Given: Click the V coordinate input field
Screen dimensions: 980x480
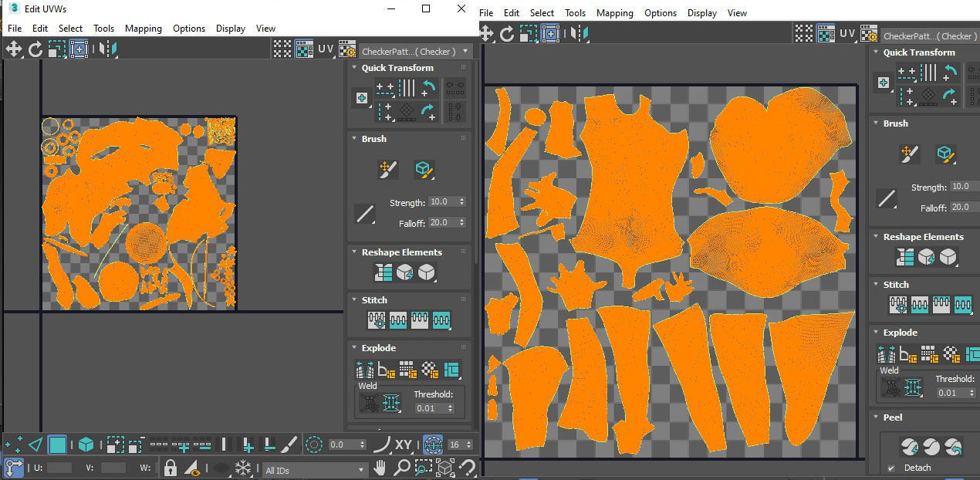Looking at the screenshot, I should [x=113, y=468].
